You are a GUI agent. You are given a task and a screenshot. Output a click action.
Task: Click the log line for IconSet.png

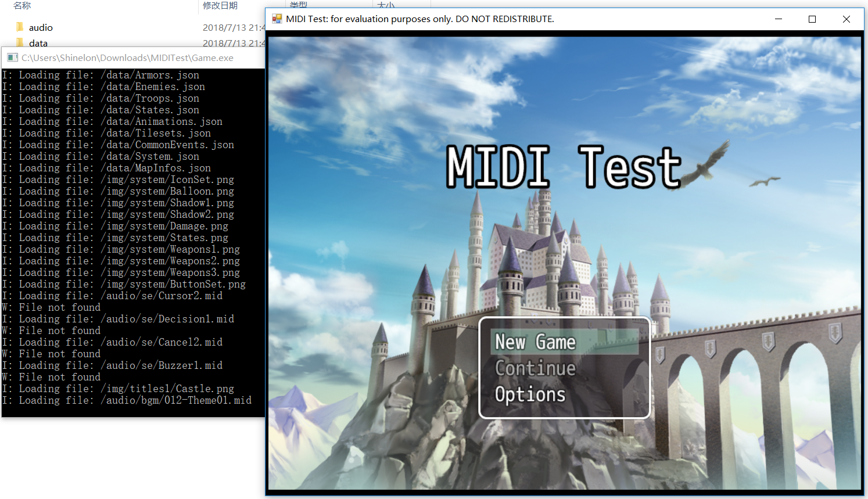pyautogui.click(x=118, y=180)
